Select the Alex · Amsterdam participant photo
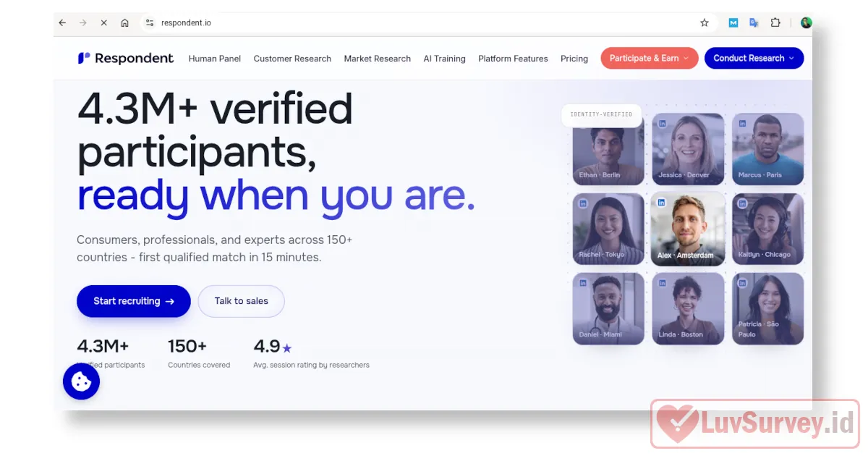 point(688,229)
